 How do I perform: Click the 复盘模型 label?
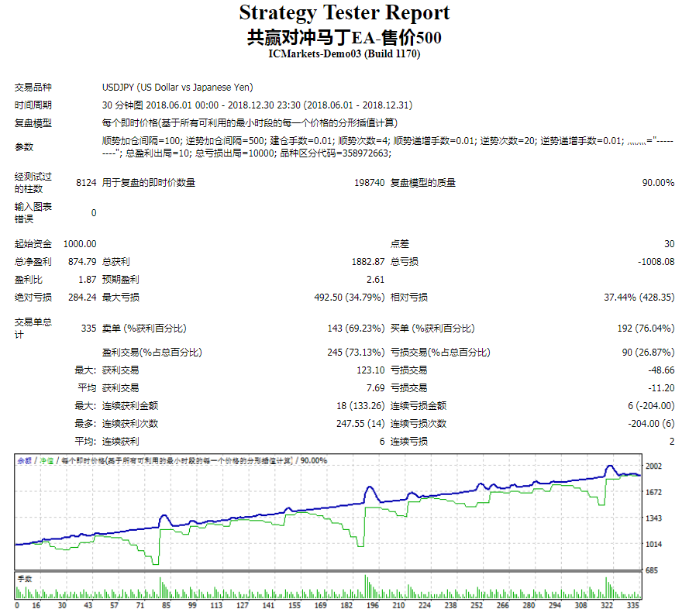pos(33,123)
